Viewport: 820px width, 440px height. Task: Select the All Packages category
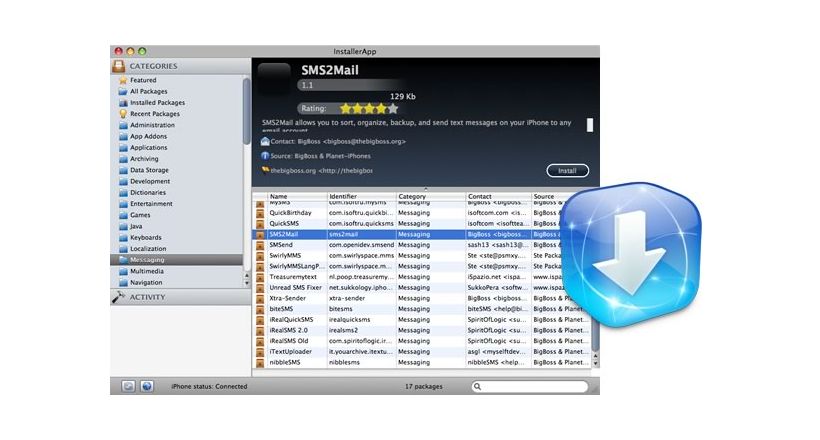149,91
